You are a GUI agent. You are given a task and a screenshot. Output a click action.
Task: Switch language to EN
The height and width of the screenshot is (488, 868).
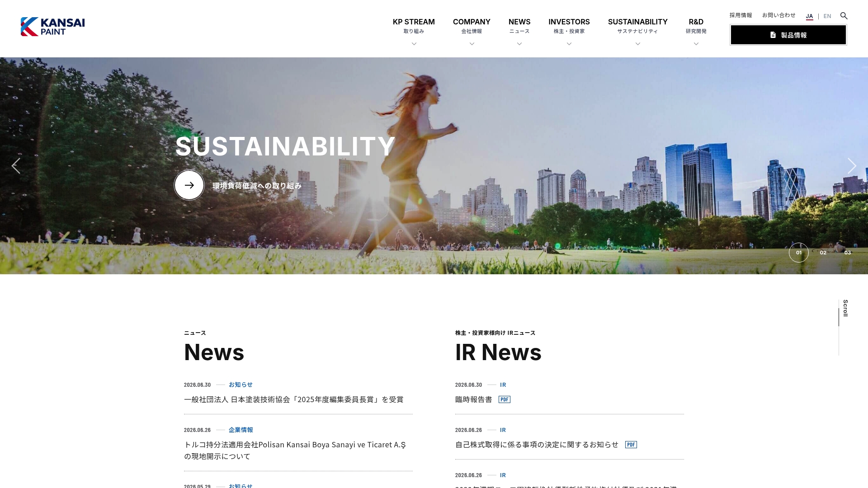click(x=827, y=16)
